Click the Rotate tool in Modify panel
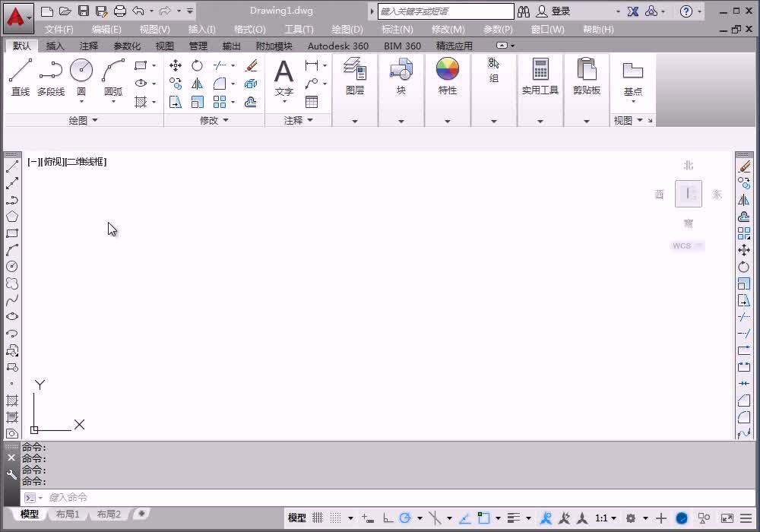The image size is (760, 532). click(x=197, y=65)
